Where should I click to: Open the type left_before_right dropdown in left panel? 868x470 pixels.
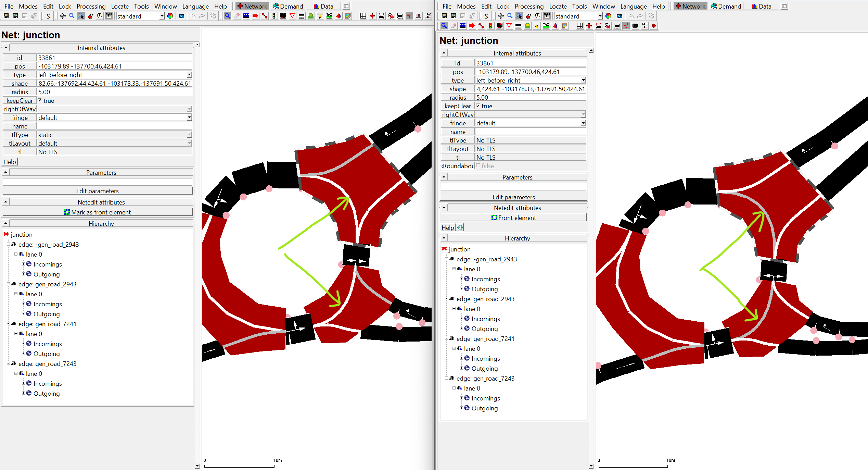189,75
